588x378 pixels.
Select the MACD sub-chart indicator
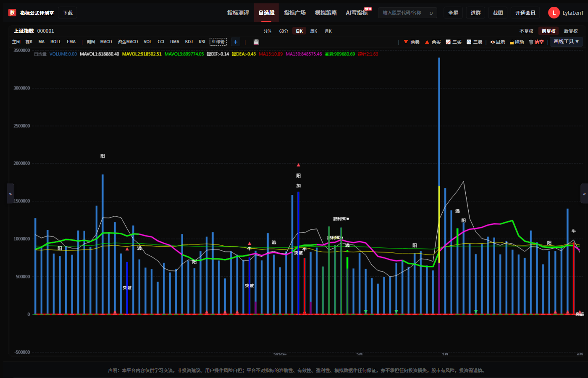click(106, 42)
